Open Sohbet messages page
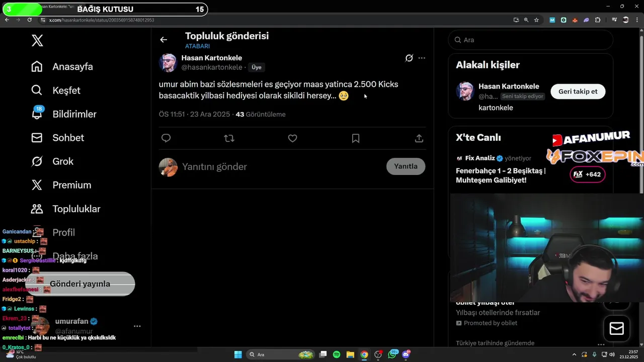Viewport: 644px width, 362px height. [57, 138]
